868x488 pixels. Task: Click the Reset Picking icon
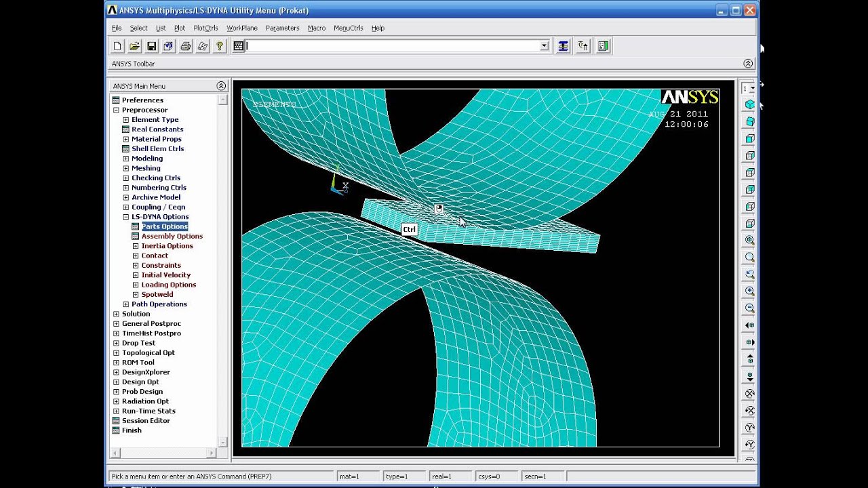point(583,46)
